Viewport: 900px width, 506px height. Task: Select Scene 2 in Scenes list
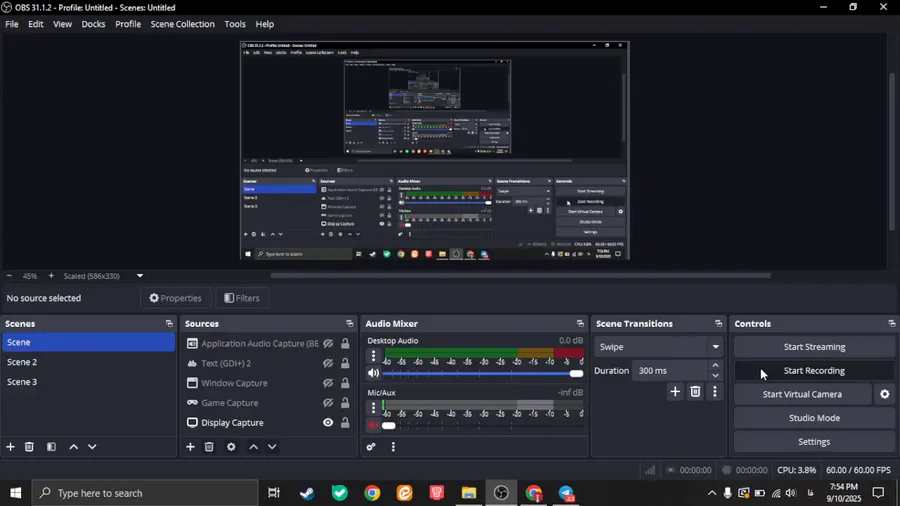tap(88, 362)
